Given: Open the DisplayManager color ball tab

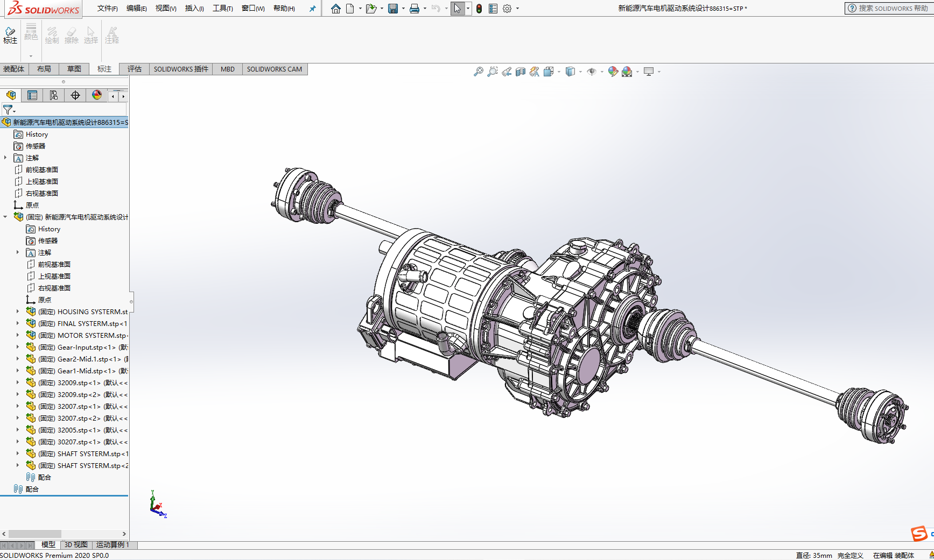Looking at the screenshot, I should tap(97, 95).
